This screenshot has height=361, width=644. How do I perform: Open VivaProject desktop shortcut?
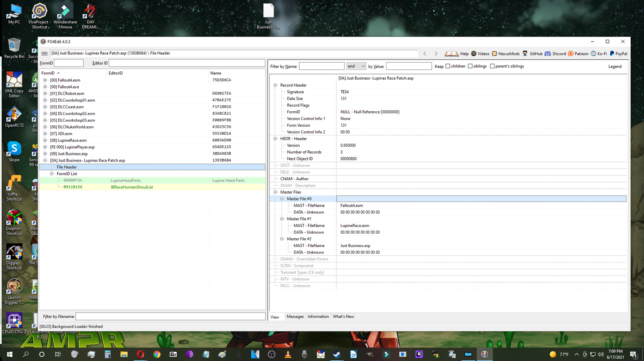pyautogui.click(x=39, y=16)
